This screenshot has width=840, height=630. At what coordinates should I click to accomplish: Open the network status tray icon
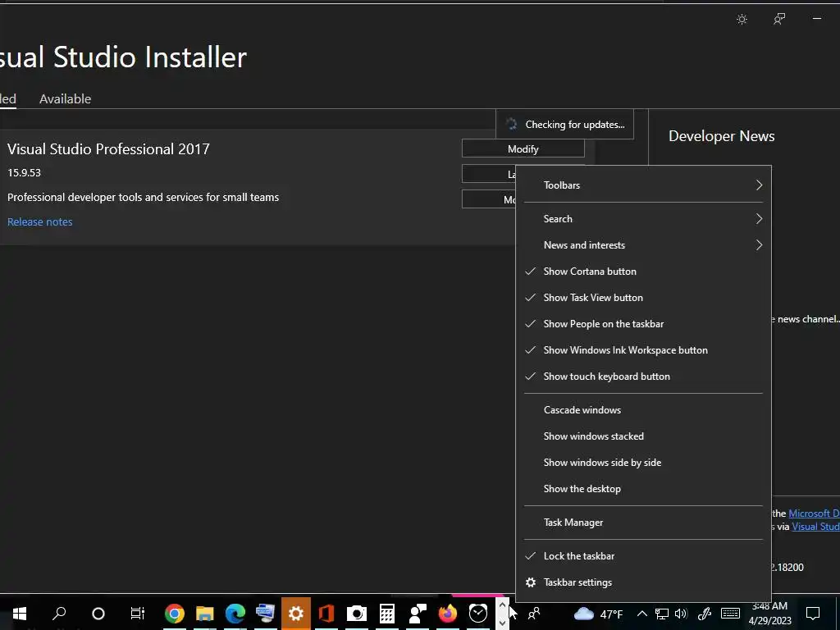[662, 614]
